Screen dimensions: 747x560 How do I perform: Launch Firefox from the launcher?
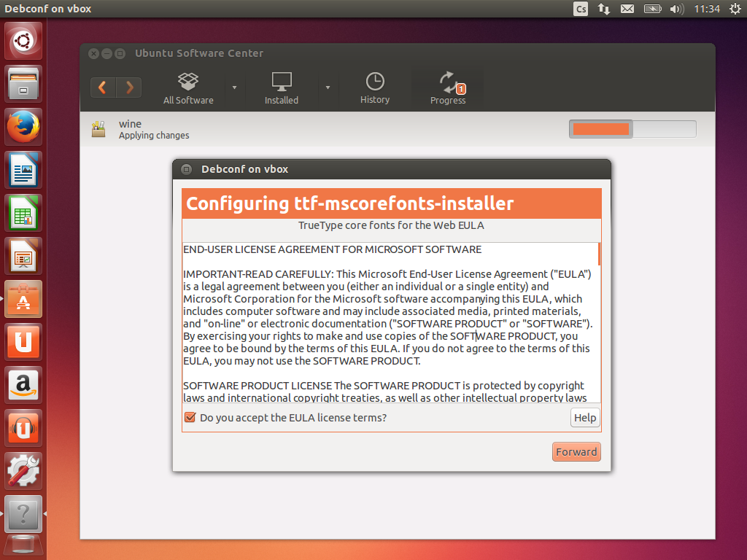point(24,127)
